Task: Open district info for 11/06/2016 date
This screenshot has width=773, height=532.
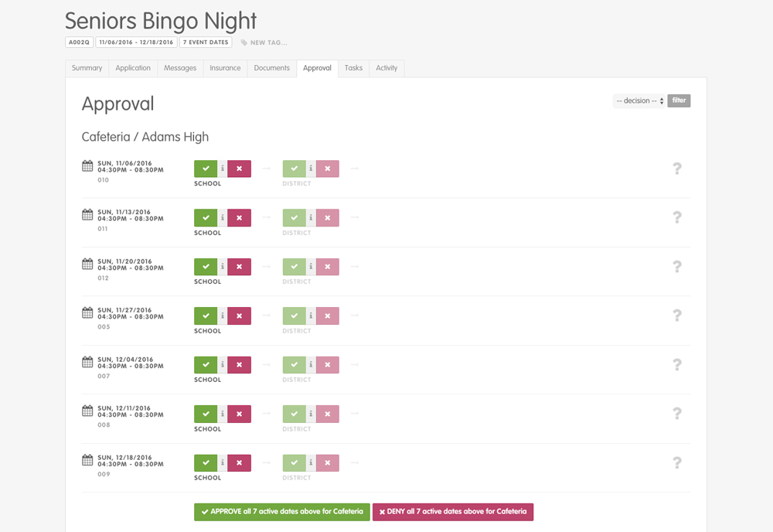Action: (311, 169)
